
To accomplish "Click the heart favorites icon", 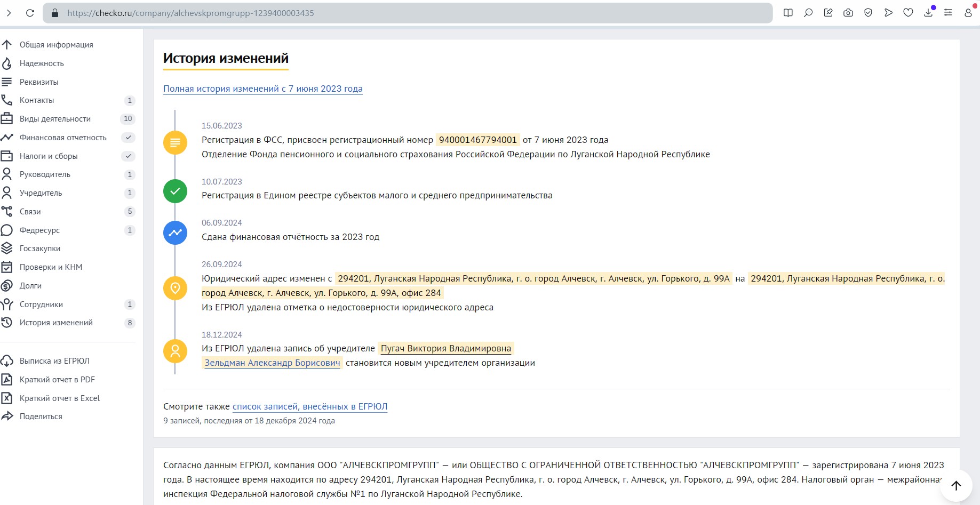I will point(908,13).
